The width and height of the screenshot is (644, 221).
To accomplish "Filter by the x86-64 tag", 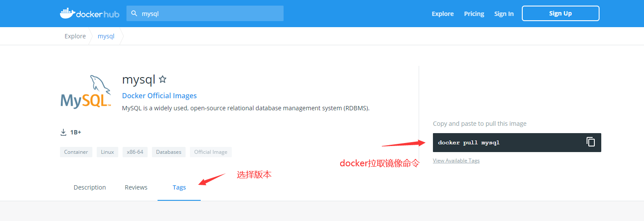I will click(135, 152).
